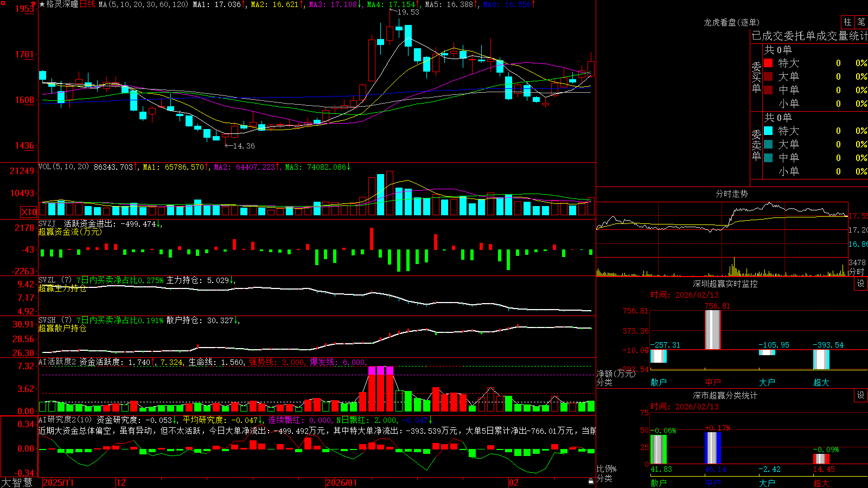Click the blue 46.14 中户 bar in 分类统计
This screenshot has height=488, width=868.
713,448
